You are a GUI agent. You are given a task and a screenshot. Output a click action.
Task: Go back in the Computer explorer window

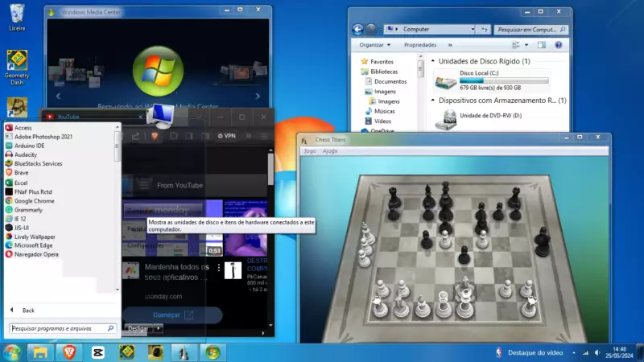(x=357, y=29)
